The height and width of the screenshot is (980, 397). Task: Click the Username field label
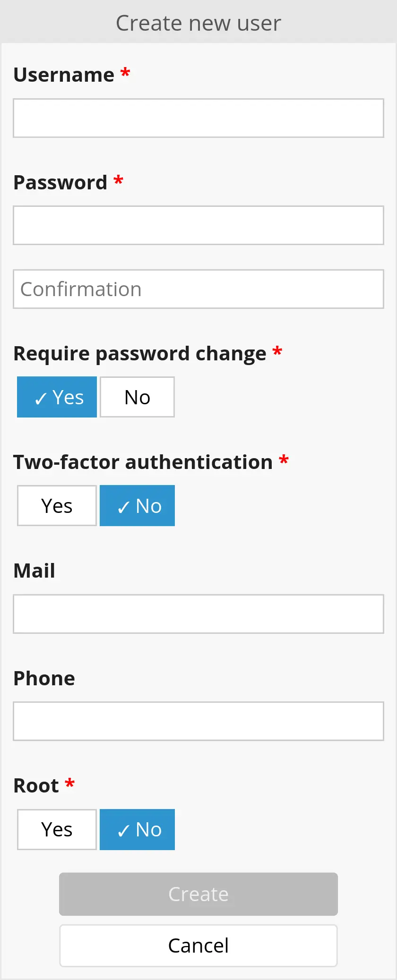coord(64,75)
